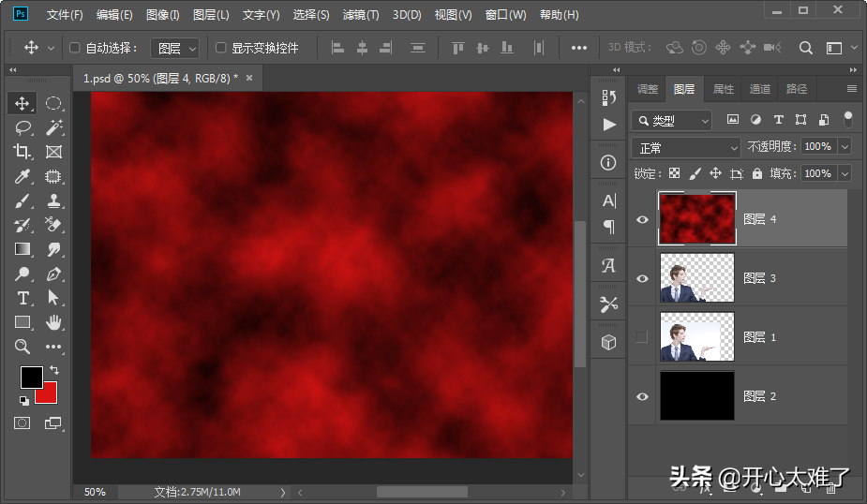Expand the 不透明度 opacity dropdown arrow
Viewport: 867px width, 504px height.
pyautogui.click(x=845, y=147)
